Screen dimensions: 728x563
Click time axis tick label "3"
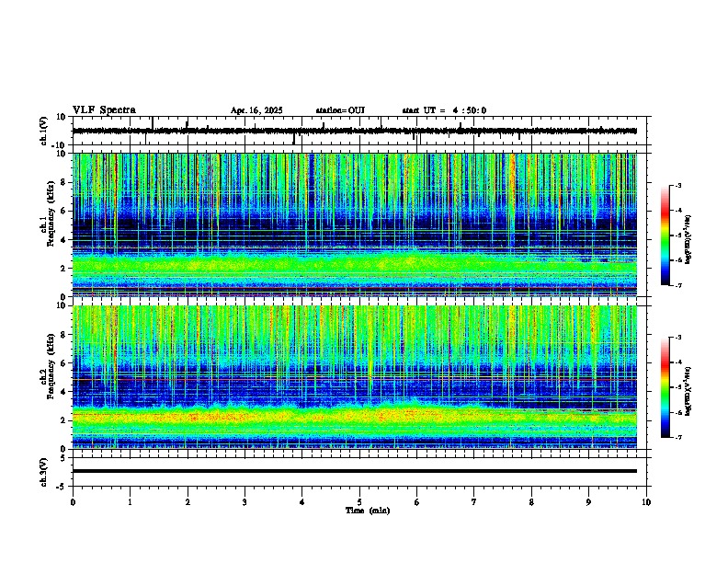[245, 502]
